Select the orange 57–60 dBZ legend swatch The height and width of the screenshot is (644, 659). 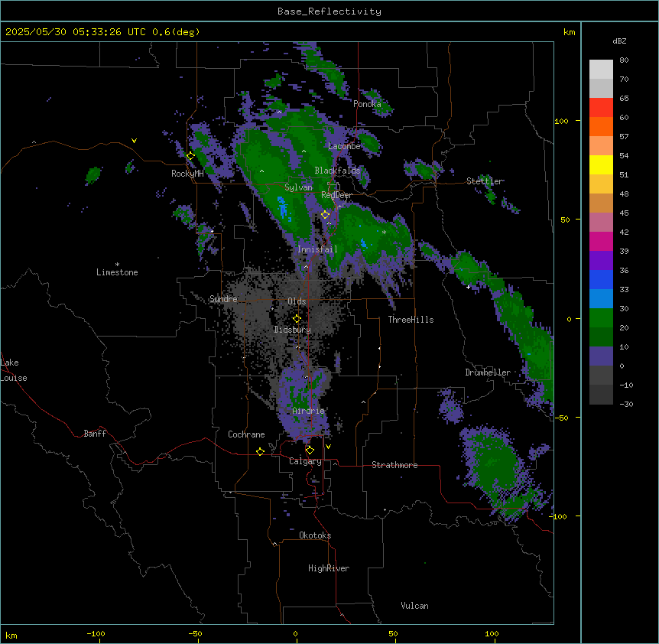pyautogui.click(x=601, y=126)
